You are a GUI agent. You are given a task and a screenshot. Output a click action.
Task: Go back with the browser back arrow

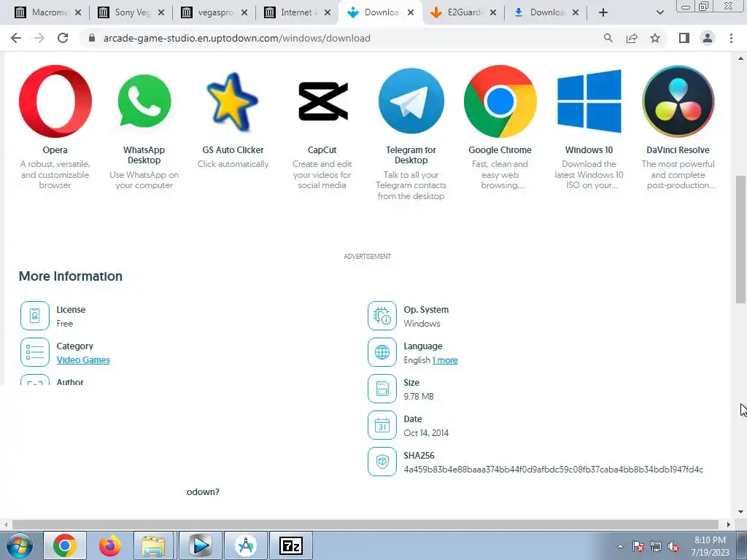[x=16, y=38]
